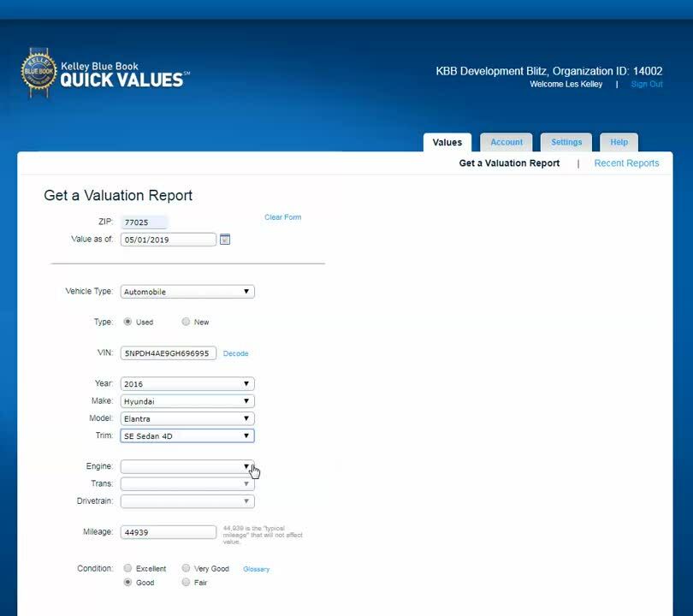693x616 pixels.
Task: Click the typical mileage note text
Action: tap(263, 535)
